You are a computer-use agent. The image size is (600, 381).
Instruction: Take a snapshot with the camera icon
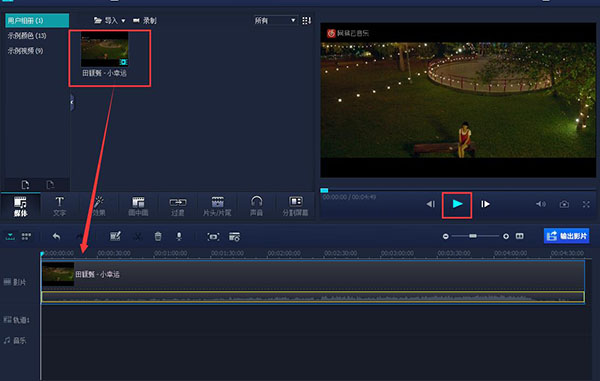(x=564, y=204)
